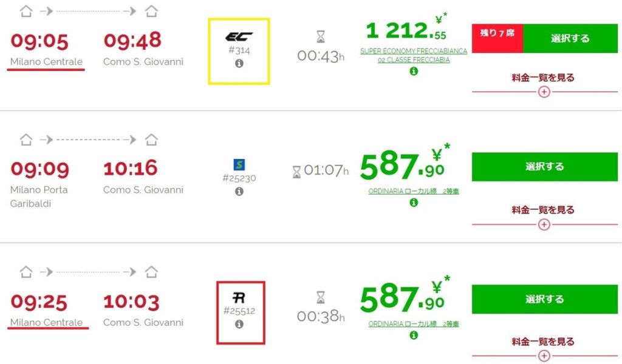Click the red remaining 7 seats badge

pos(497,38)
